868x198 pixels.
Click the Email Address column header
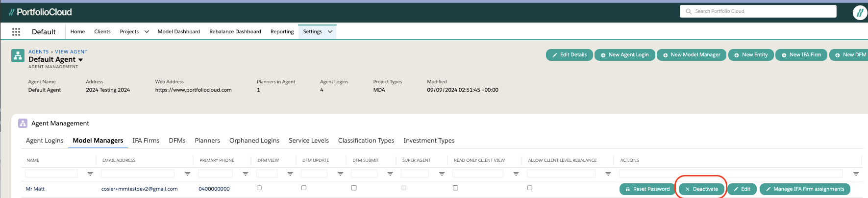coord(119,160)
